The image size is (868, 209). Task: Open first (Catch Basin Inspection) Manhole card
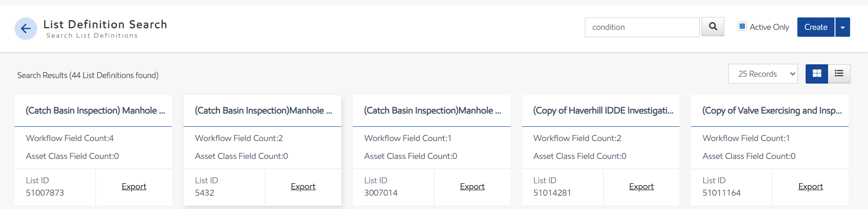click(95, 111)
